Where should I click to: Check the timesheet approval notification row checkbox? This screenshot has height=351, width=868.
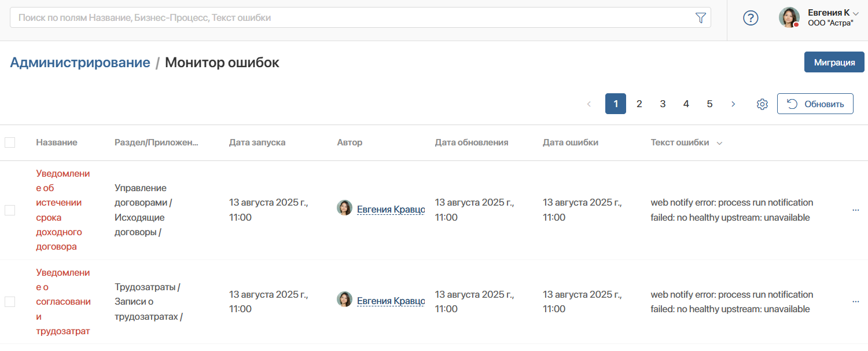point(10,302)
